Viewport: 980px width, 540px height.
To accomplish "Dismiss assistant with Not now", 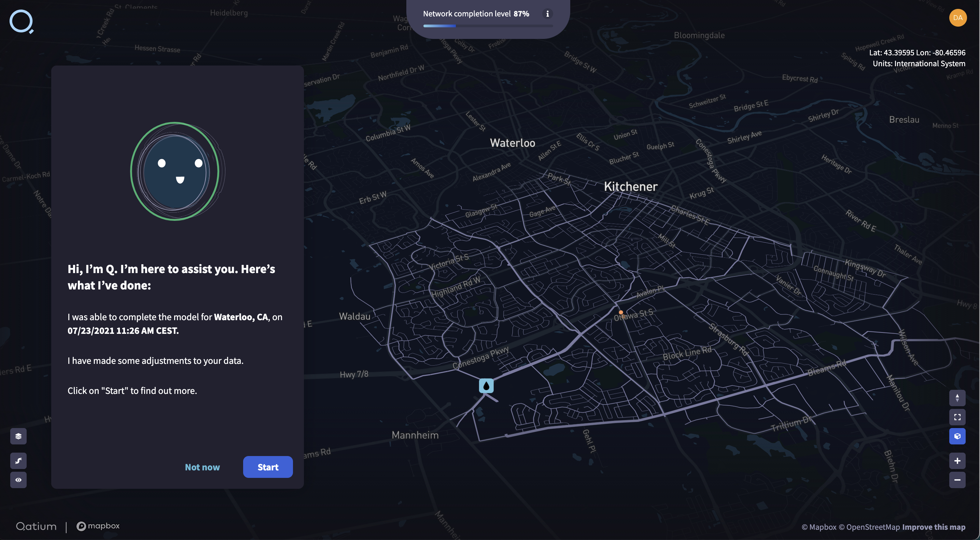I will pos(202,467).
